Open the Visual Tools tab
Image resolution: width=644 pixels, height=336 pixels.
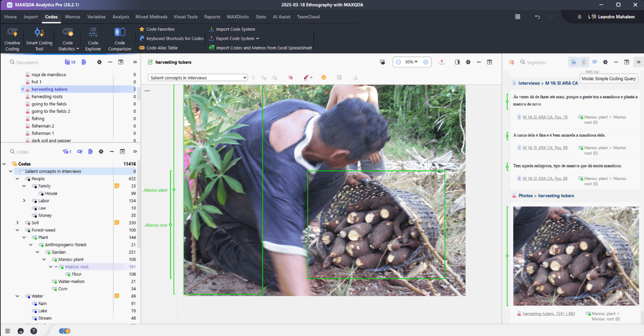pyautogui.click(x=185, y=17)
